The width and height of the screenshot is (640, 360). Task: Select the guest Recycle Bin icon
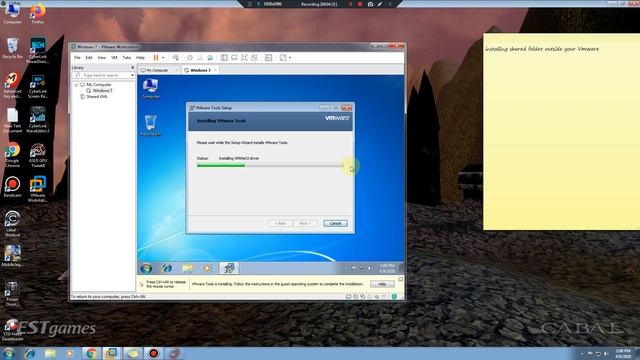pos(151,125)
